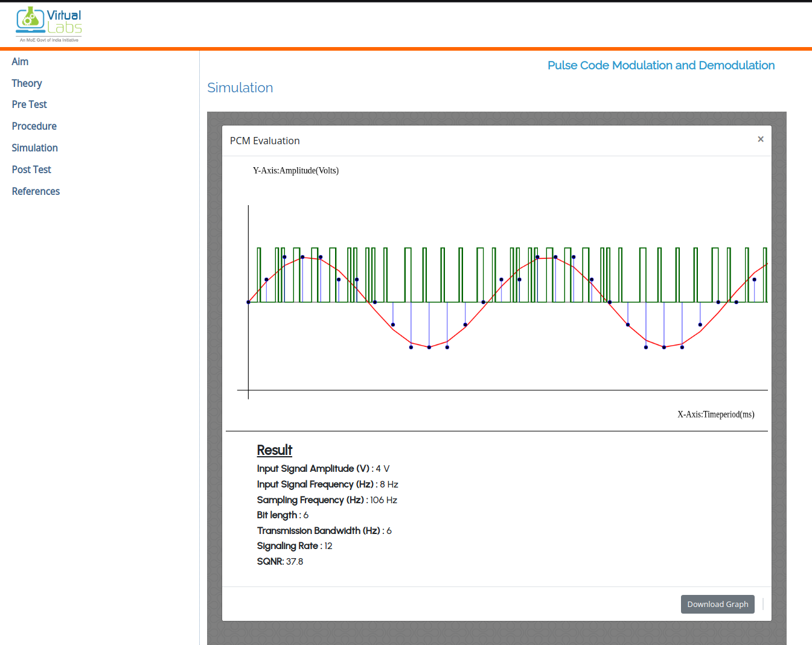The image size is (812, 645).
Task: Open the Pre Test page
Action: (x=29, y=104)
